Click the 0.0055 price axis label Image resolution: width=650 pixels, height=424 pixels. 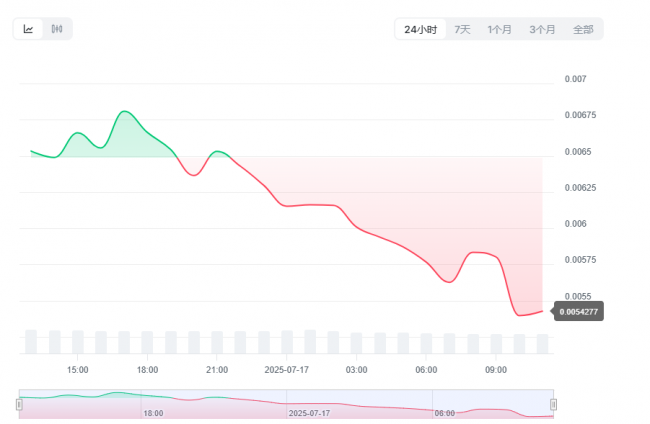pyautogui.click(x=578, y=296)
